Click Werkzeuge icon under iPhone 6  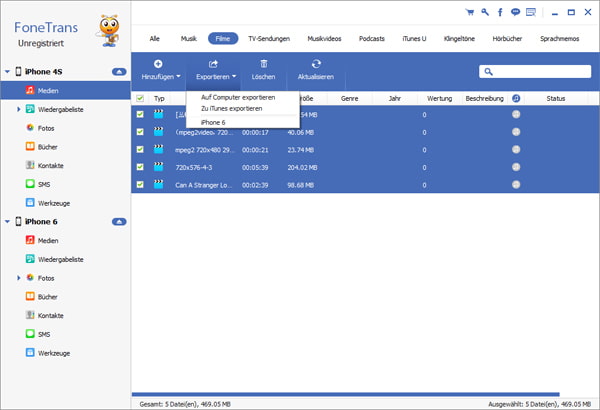point(30,353)
